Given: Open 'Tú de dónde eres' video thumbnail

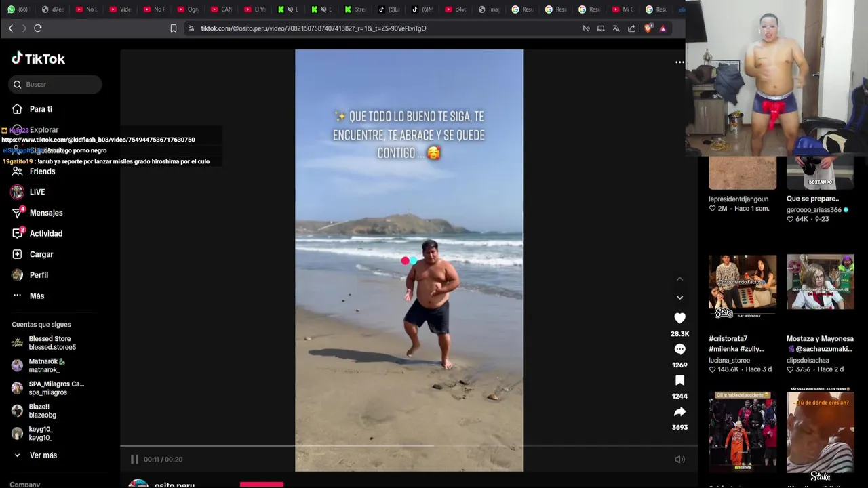Looking at the screenshot, I should pyautogui.click(x=820, y=432).
